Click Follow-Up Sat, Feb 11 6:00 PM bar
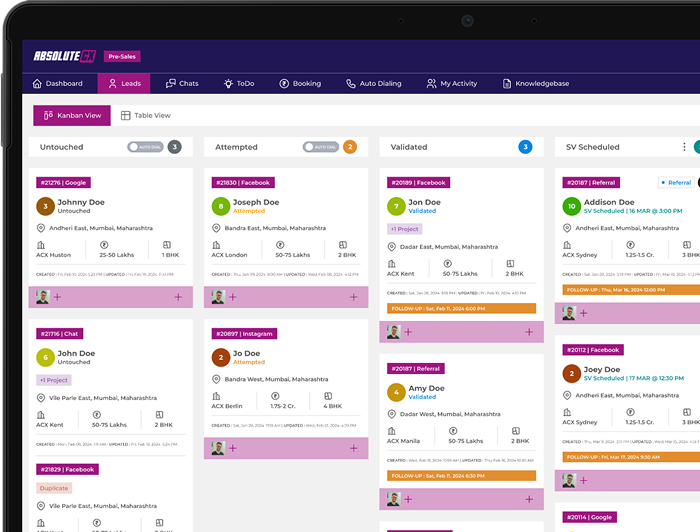700x532 pixels. tap(462, 308)
